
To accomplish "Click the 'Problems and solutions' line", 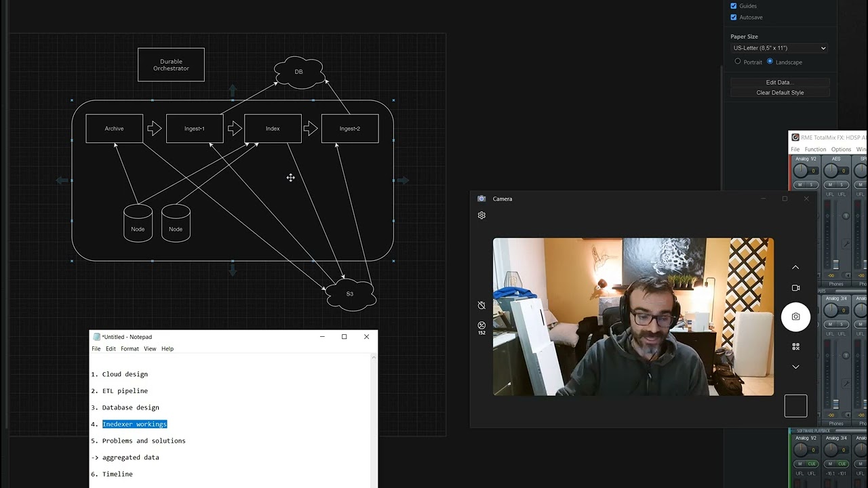I will [144, 441].
